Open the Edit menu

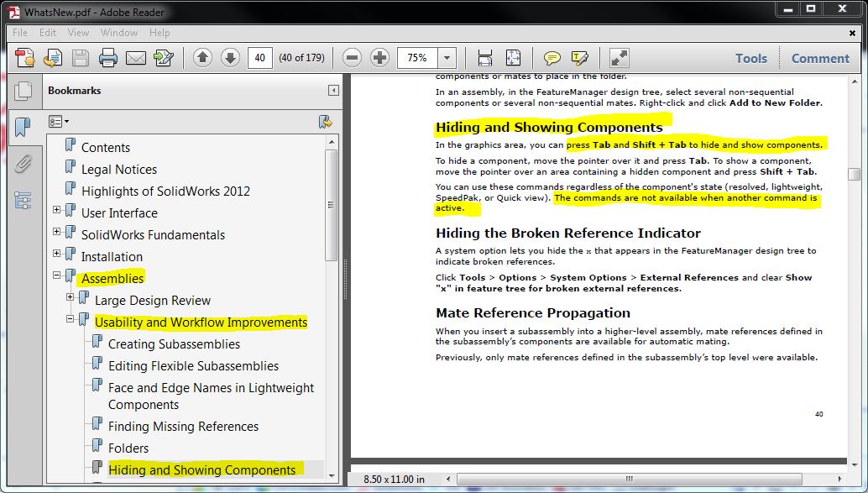[48, 33]
